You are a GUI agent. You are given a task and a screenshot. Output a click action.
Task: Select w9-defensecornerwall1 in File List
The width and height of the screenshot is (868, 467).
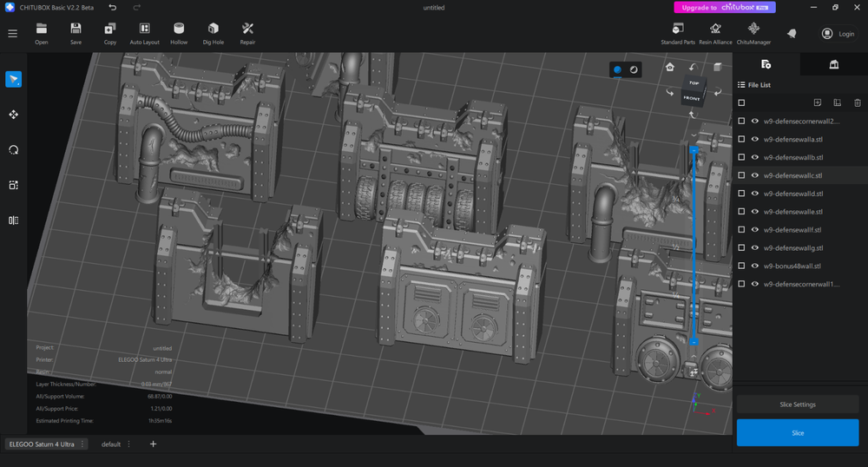pyautogui.click(x=801, y=284)
